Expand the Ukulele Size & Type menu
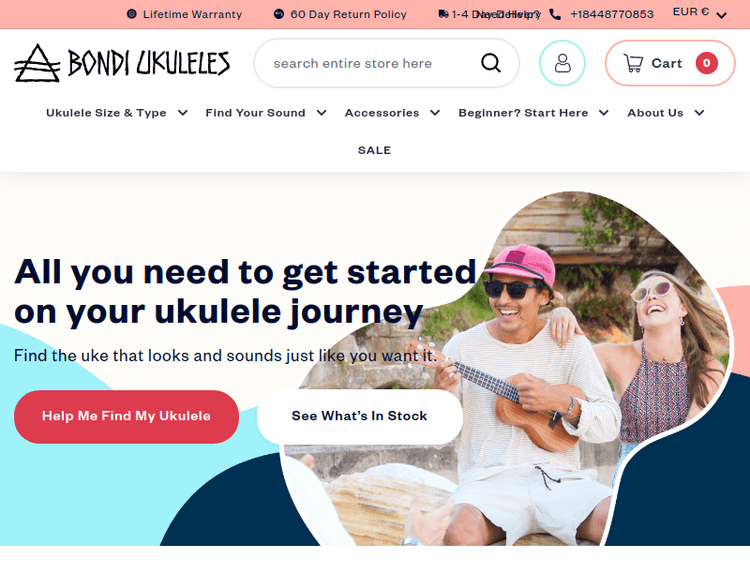This screenshot has height=563, width=750. pyautogui.click(x=117, y=113)
